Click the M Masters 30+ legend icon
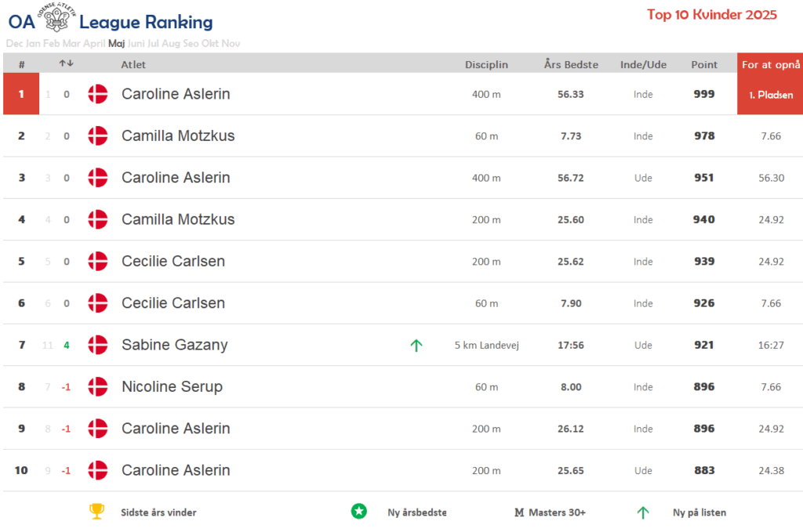The image size is (803, 532). 519,512
